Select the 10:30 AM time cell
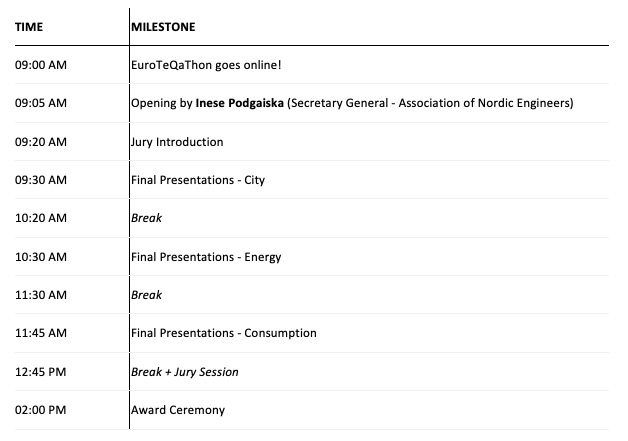 pos(41,257)
